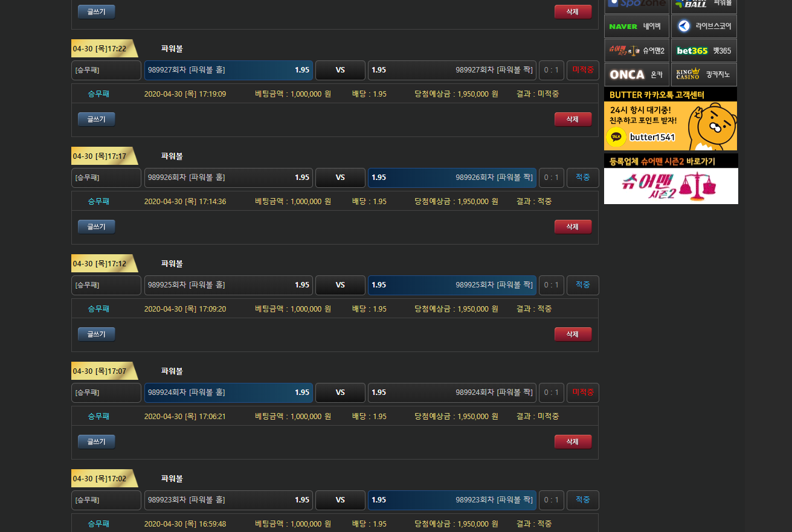
Task: Click the 적중 result for round 989925
Action: (582, 285)
